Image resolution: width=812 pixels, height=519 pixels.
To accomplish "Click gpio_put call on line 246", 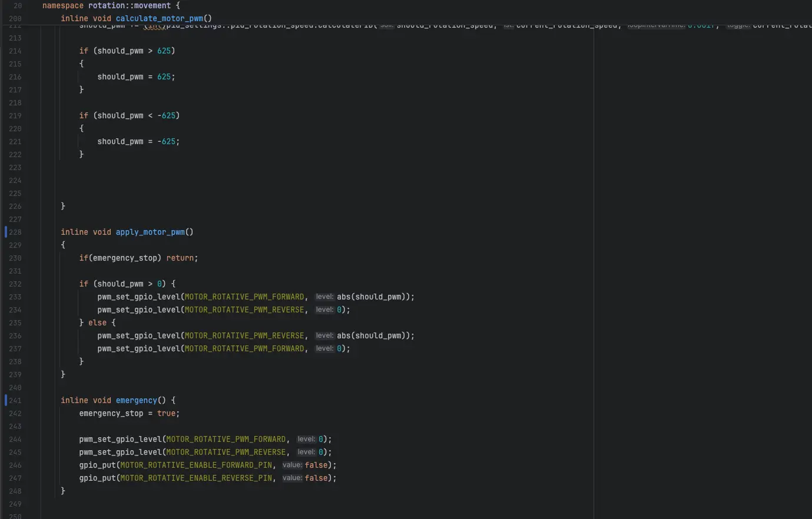I will (97, 465).
